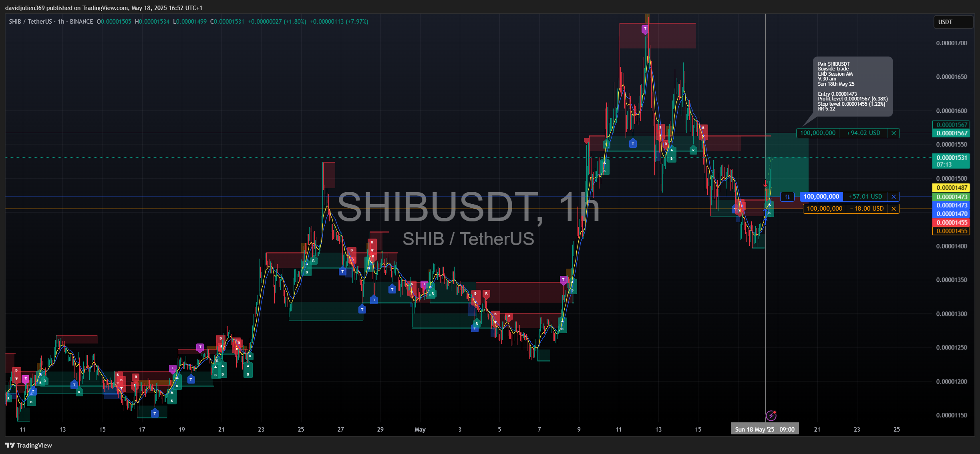980x454 pixels.
Task: Click the orange 100,000,000 stop quantity
Action: tap(825, 209)
